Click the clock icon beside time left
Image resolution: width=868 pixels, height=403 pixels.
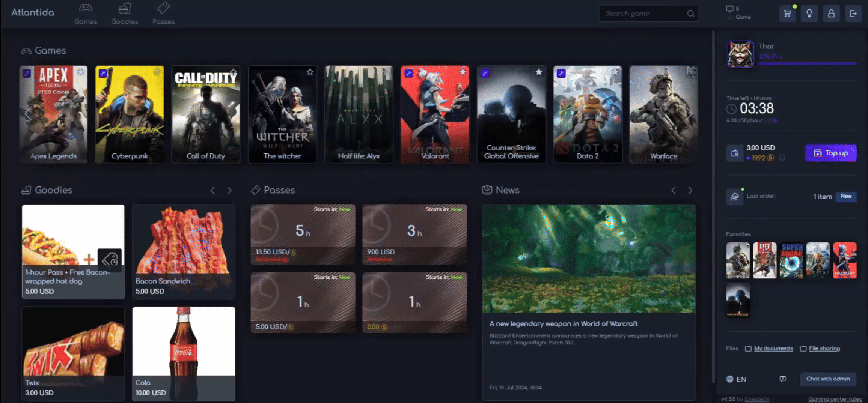[x=731, y=109]
